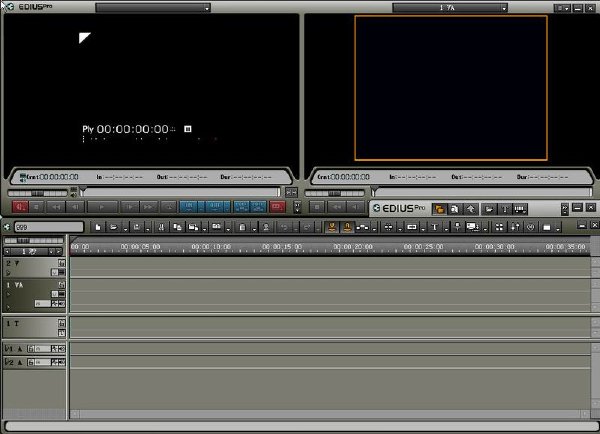Paste at cursor with the paste icon

pos(193,227)
